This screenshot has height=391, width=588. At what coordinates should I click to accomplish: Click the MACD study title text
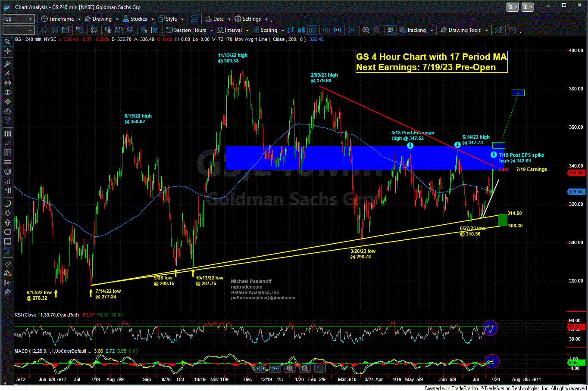[52, 351]
